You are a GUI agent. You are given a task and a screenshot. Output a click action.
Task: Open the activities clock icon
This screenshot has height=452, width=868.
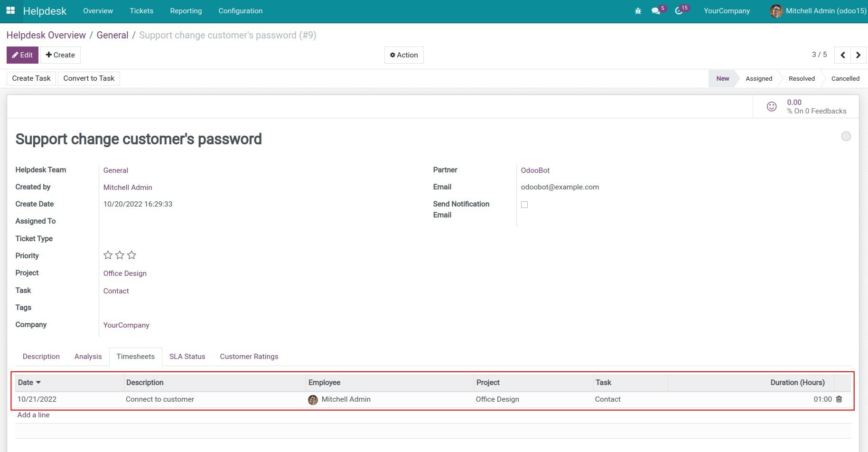click(679, 11)
